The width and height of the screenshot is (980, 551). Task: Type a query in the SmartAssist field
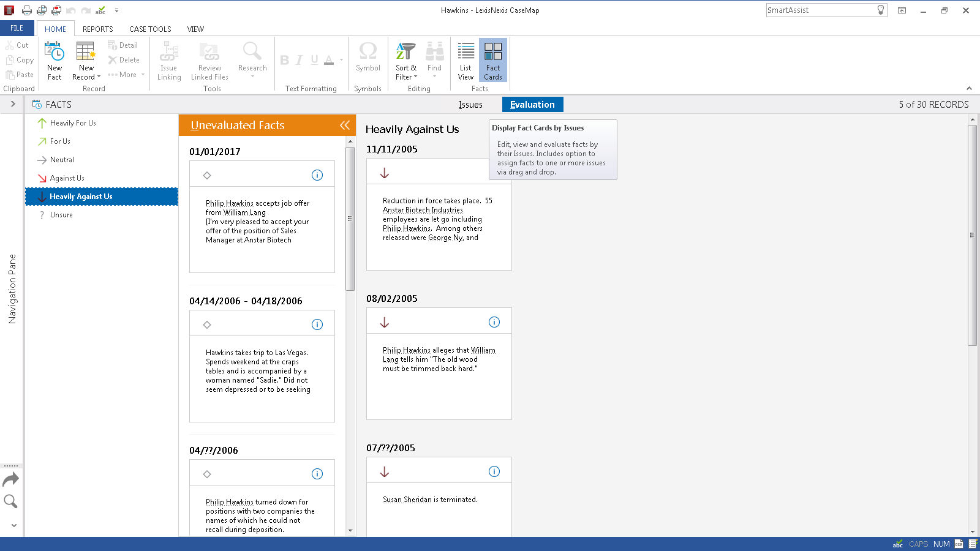pos(821,10)
